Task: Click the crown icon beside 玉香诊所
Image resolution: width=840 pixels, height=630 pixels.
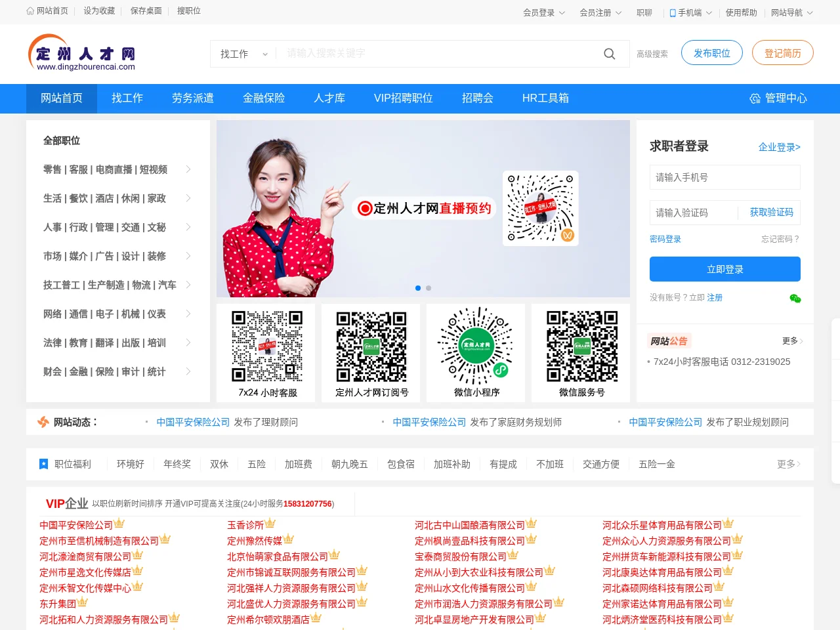Action: [x=270, y=524]
